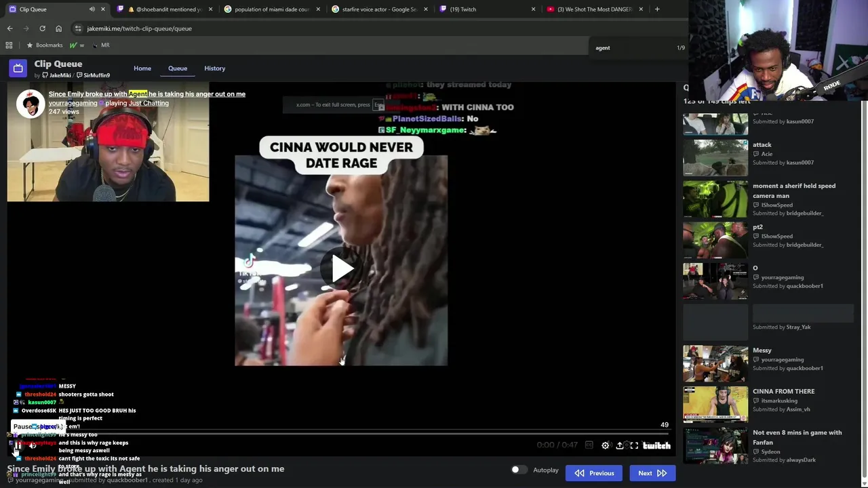
Task: Enter fullscreen mode in player
Action: 634,445
